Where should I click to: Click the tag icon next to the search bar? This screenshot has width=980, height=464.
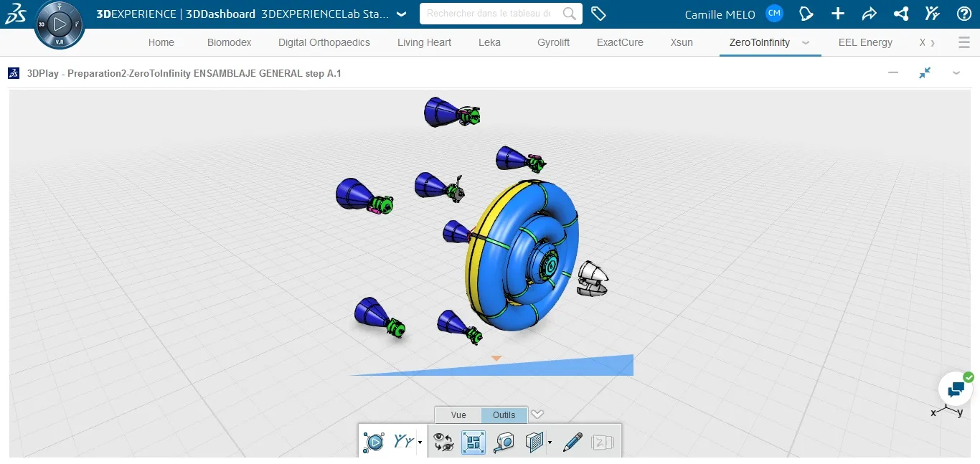[x=599, y=13]
